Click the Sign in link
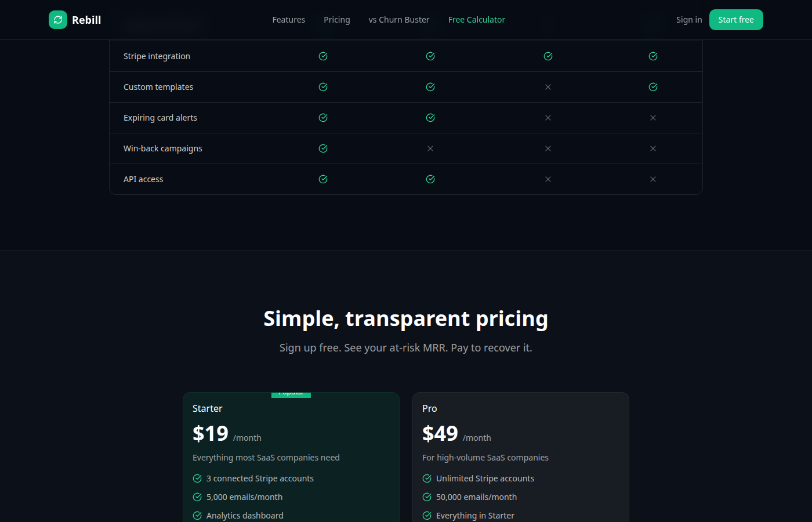This screenshot has height=522, width=812. 689,19
